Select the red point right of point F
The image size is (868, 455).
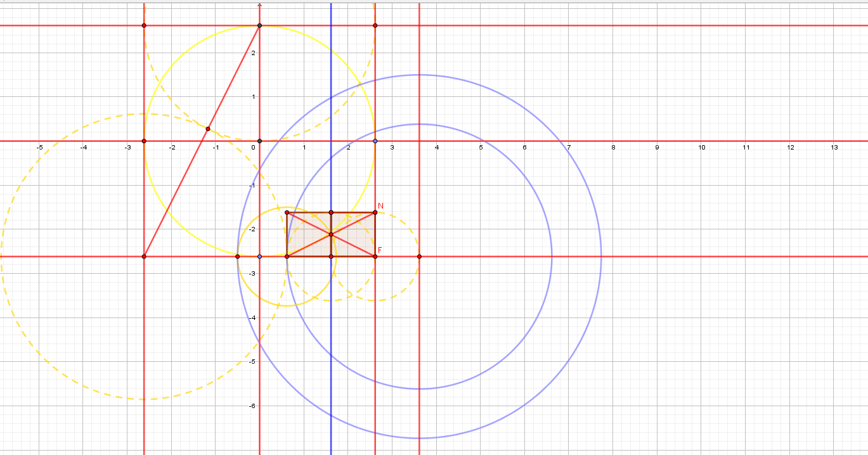(419, 256)
